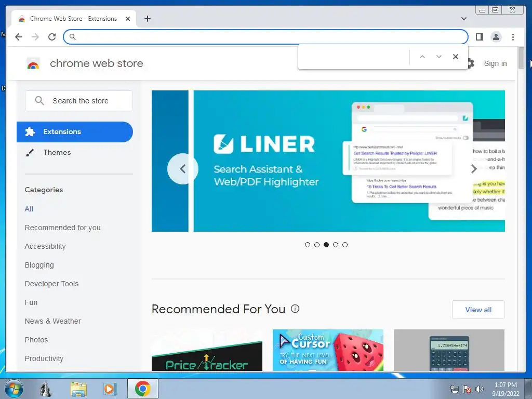Click the Action Center flag tray icon
The width and height of the screenshot is (532, 399).
(467, 389)
